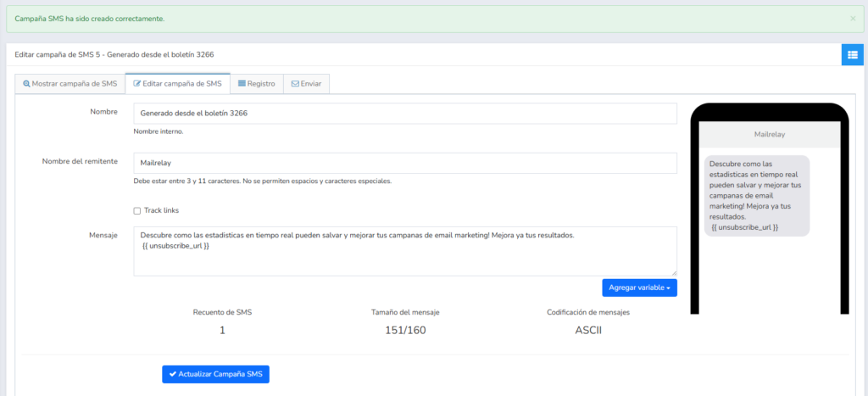The image size is (868, 396).
Task: Click the Nombre del remitente field
Action: click(405, 163)
